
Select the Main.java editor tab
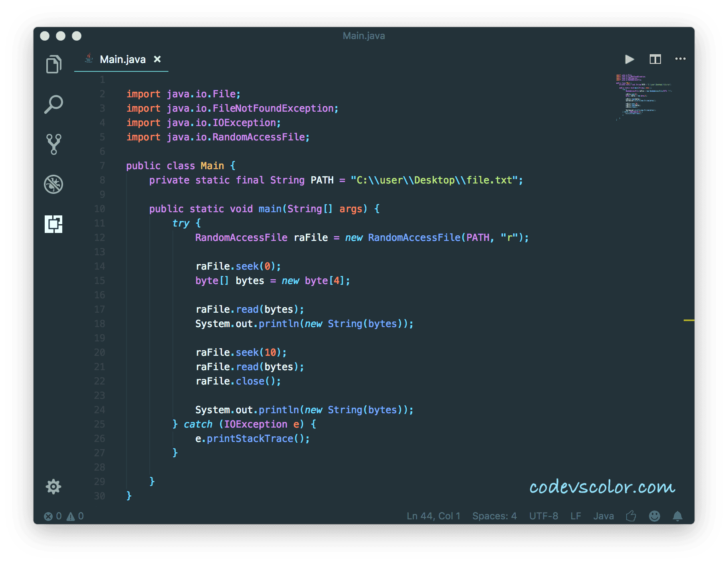point(121,59)
